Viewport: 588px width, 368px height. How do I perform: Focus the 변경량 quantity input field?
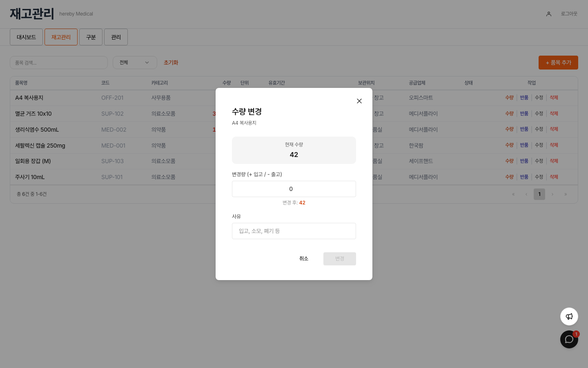point(294,189)
